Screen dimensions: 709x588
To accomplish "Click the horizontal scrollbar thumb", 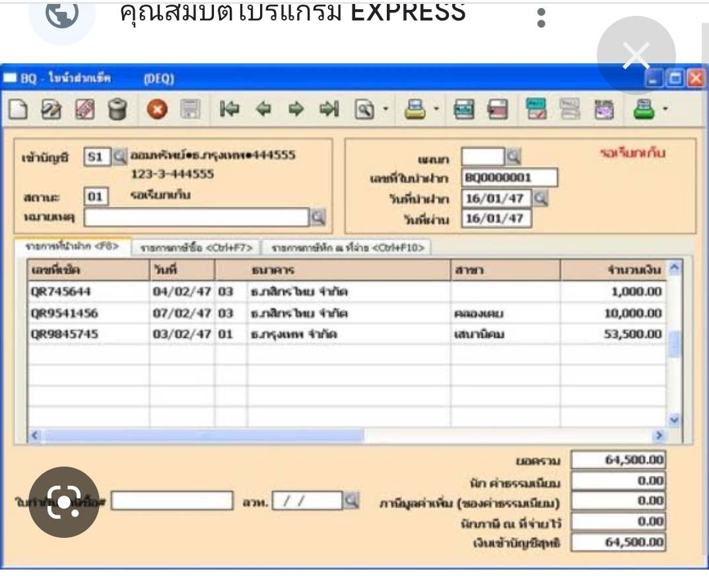I will 203,436.
